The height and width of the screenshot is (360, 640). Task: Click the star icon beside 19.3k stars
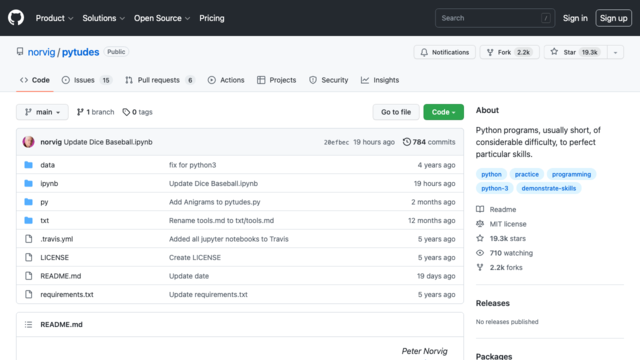click(480, 238)
